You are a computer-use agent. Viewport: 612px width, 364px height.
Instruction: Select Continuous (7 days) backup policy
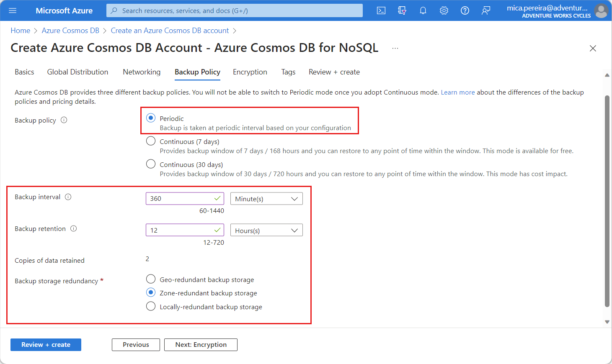tap(151, 141)
